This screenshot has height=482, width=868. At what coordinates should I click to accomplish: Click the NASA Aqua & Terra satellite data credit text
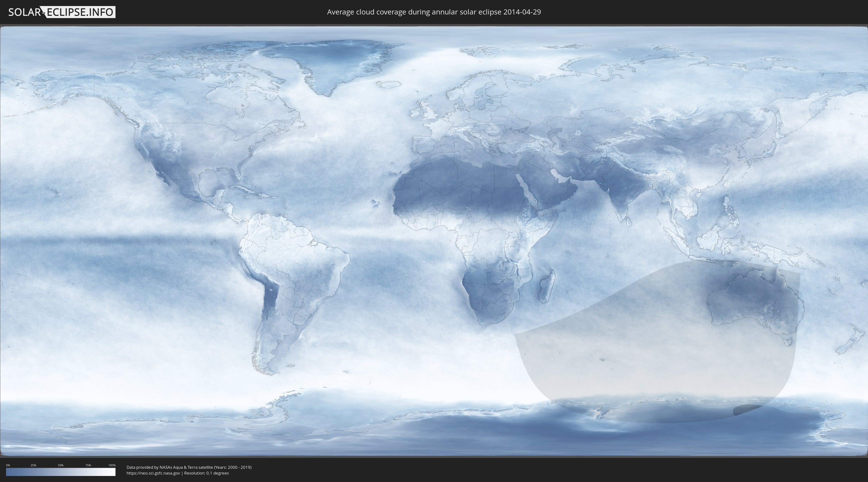(x=189, y=467)
